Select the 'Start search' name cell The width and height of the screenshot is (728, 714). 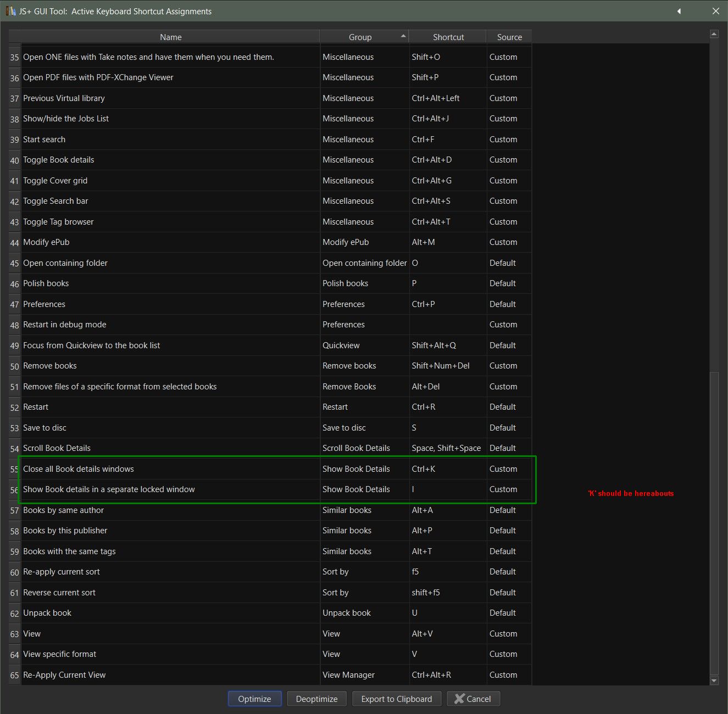pyautogui.click(x=170, y=140)
